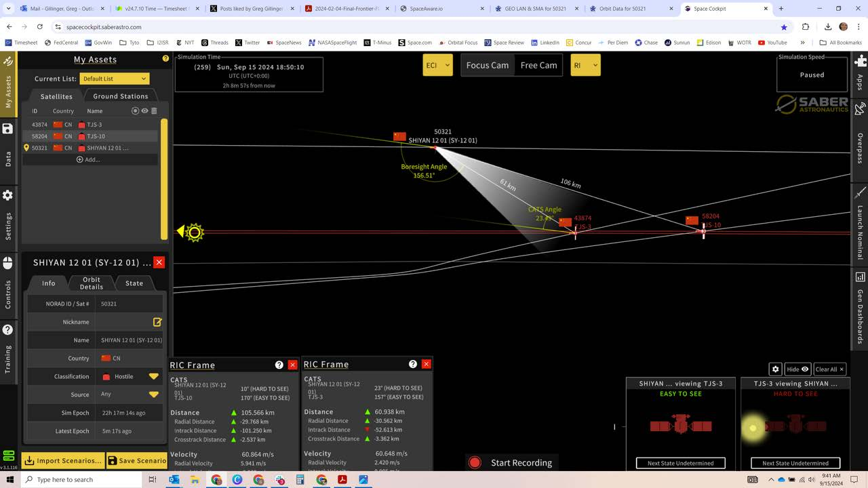
Task: Click the Simulation Time display
Action: [x=249, y=74]
